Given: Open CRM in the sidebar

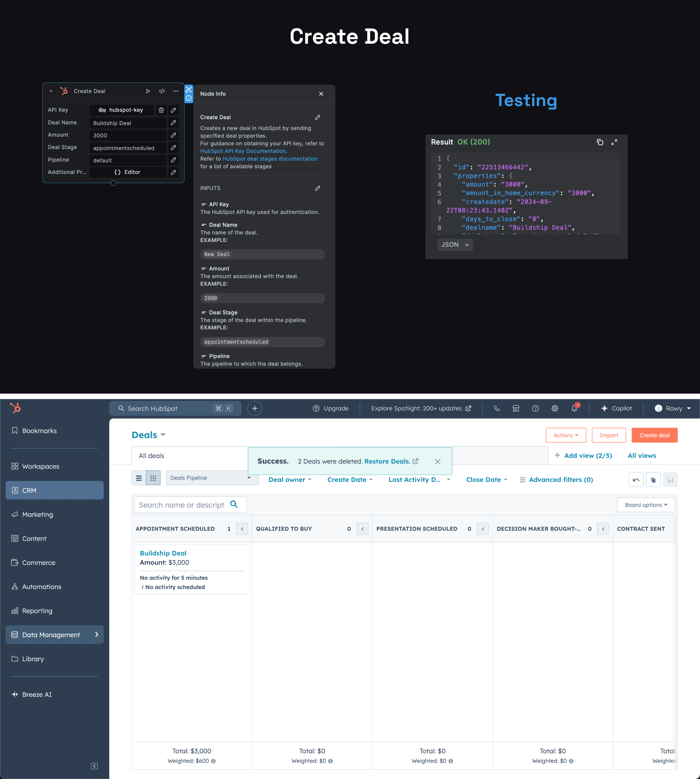Looking at the screenshot, I should 54,490.
